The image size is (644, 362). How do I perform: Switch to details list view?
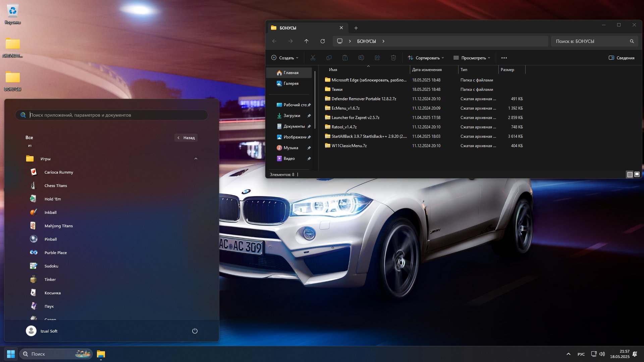coord(630,174)
